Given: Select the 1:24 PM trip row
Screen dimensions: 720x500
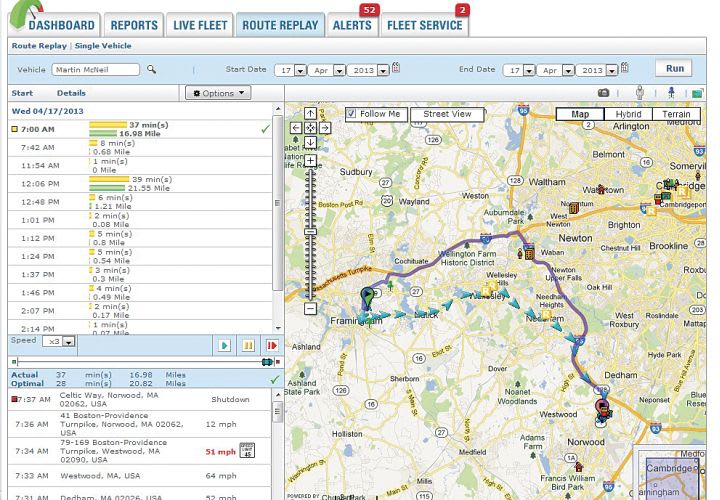Looking at the screenshot, I should tap(140, 256).
